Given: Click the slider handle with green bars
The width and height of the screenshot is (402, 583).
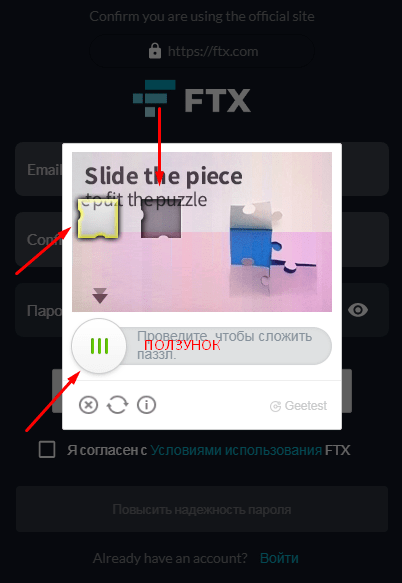Looking at the screenshot, I should [99, 346].
